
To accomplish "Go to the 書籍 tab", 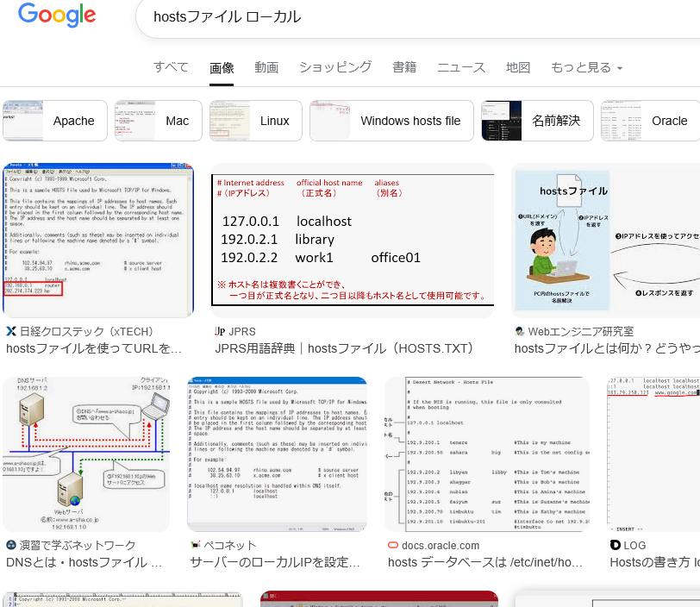I will point(404,67).
